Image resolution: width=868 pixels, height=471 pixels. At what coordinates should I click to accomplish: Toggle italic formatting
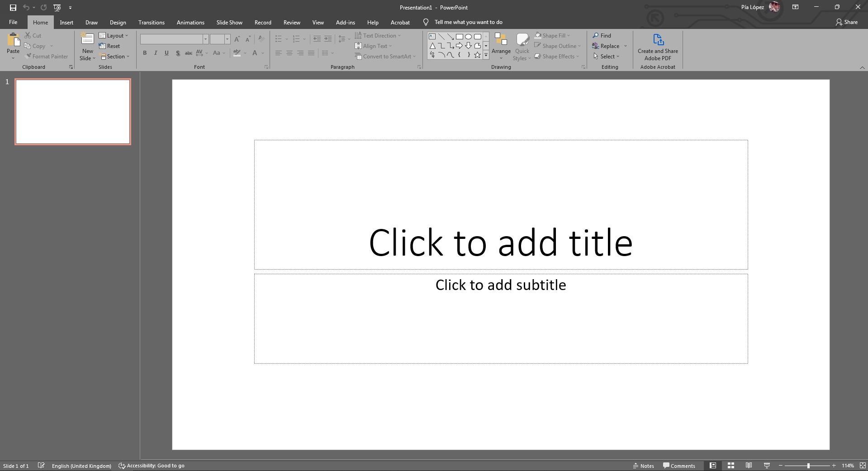155,53
